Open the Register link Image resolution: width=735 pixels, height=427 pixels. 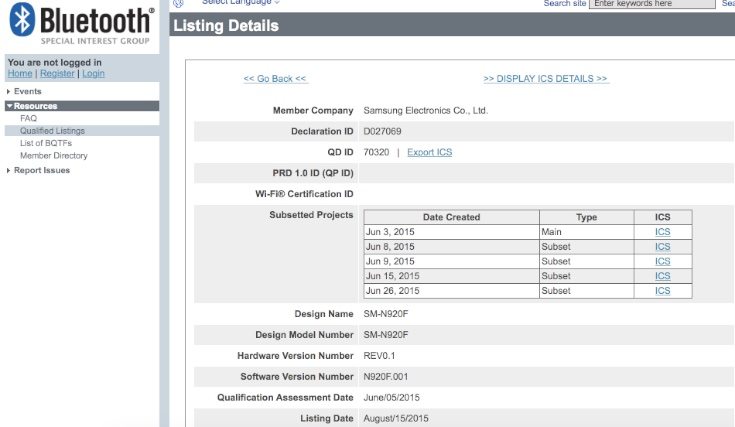click(57, 74)
